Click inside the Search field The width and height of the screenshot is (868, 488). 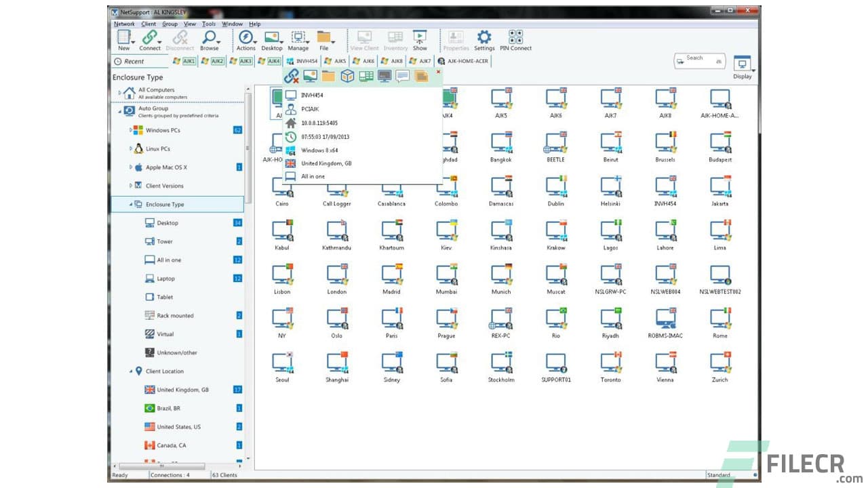pos(698,59)
